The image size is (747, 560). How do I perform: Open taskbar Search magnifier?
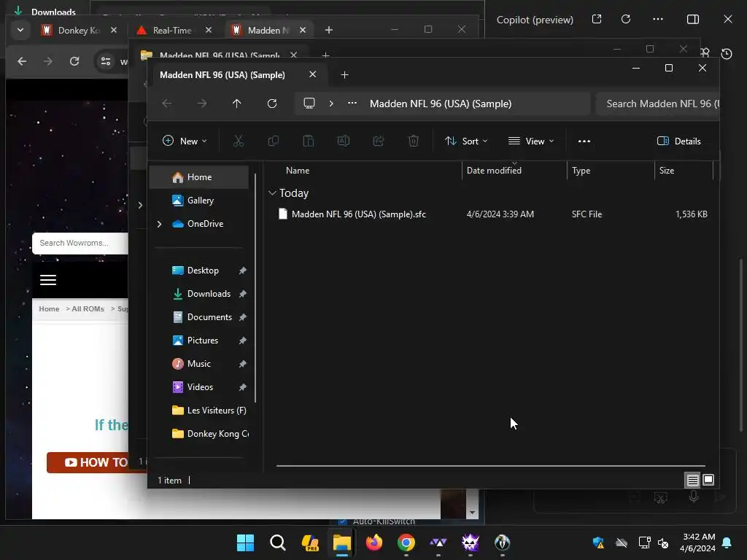tap(278, 542)
